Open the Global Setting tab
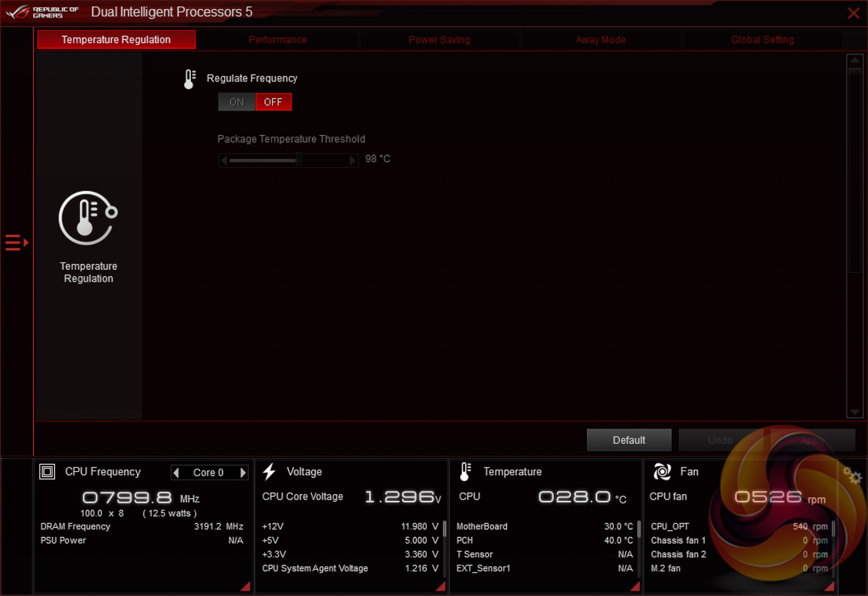868x596 pixels. 762,39
